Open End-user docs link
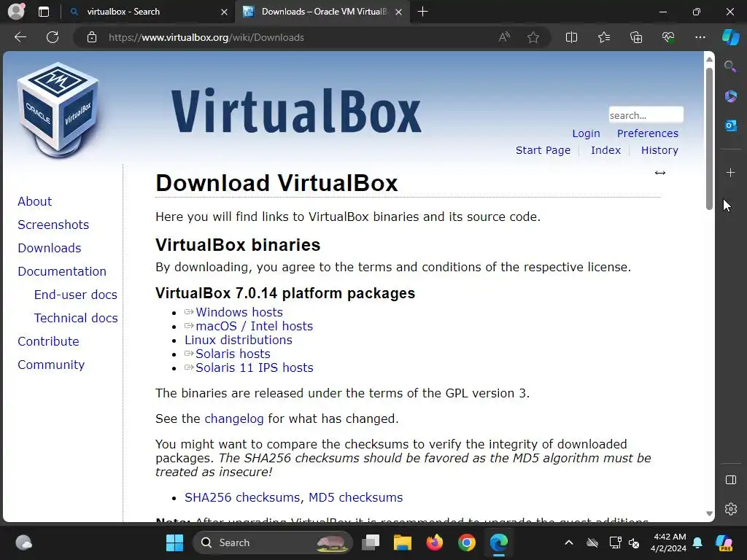Image resolution: width=747 pixels, height=560 pixels. [76, 295]
